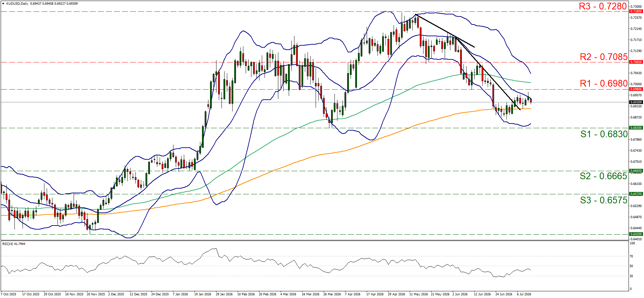The height and width of the screenshot is (298, 644).
Task: Click the 16 Mar 2026 date label
Action: pos(311,294)
